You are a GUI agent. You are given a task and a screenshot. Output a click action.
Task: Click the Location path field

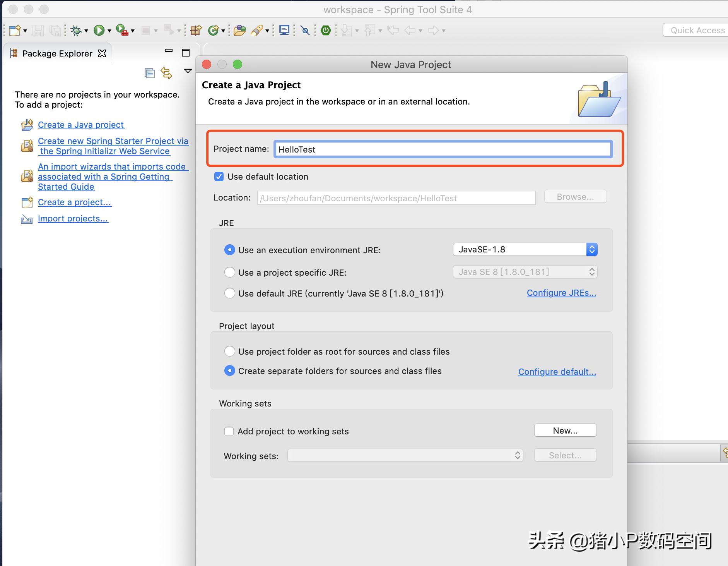tap(396, 198)
